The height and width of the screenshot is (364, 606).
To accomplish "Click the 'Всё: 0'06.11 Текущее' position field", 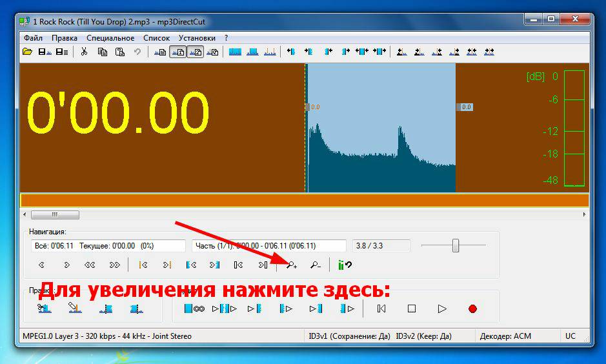I will click(108, 246).
